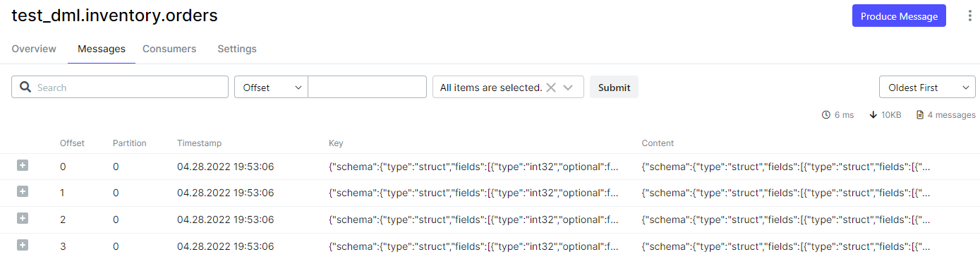The image size is (980, 264).
Task: Switch to the Consumers tab
Action: click(x=169, y=49)
